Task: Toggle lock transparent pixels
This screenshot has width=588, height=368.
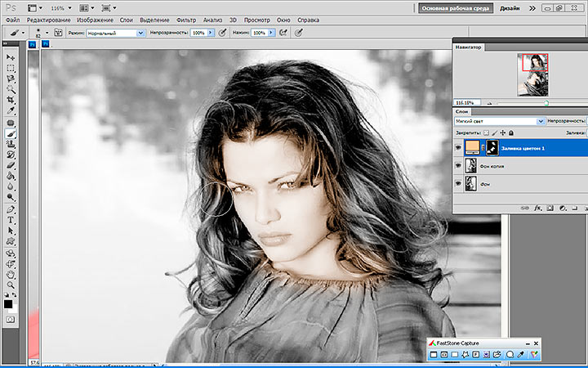Action: [x=487, y=132]
